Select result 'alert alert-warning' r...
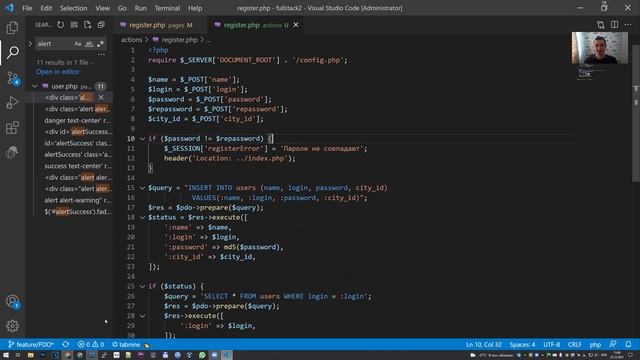Screen dimensions: 640x360 [x=78, y=200]
